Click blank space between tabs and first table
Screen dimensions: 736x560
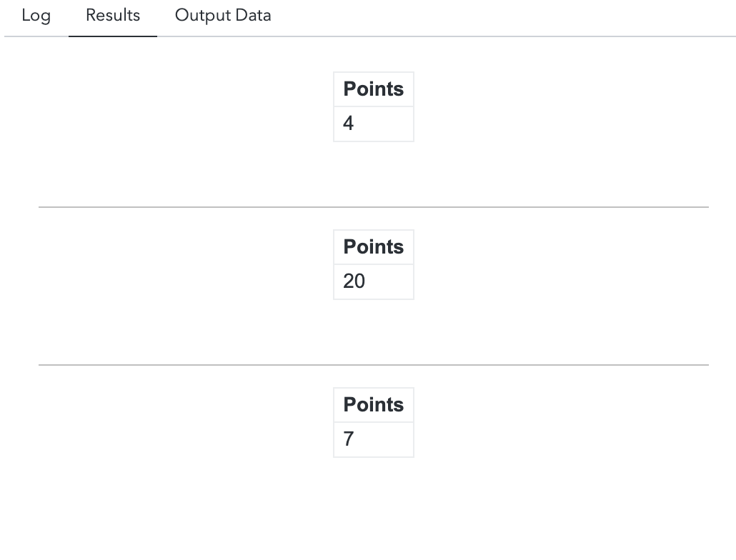click(x=373, y=54)
